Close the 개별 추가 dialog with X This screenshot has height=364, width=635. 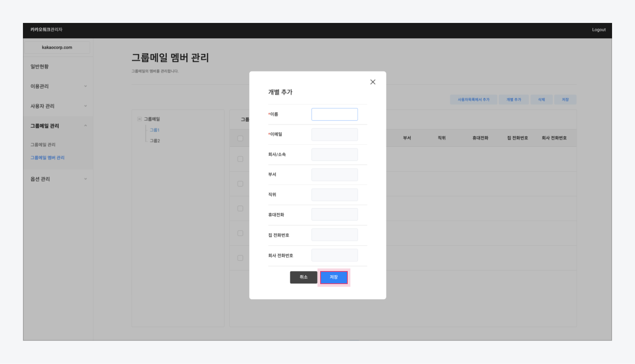tap(373, 82)
